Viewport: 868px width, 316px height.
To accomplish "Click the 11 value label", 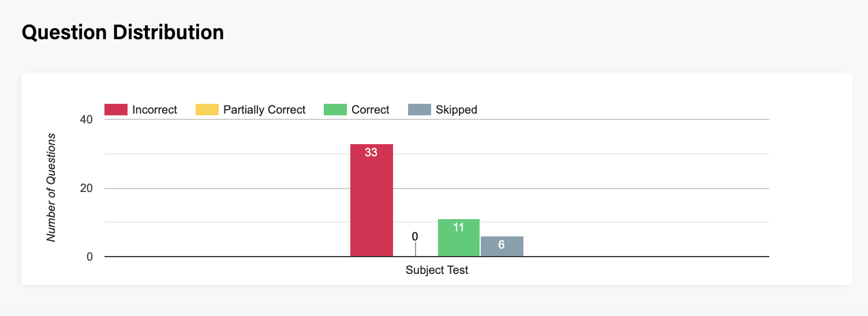I will tap(459, 227).
